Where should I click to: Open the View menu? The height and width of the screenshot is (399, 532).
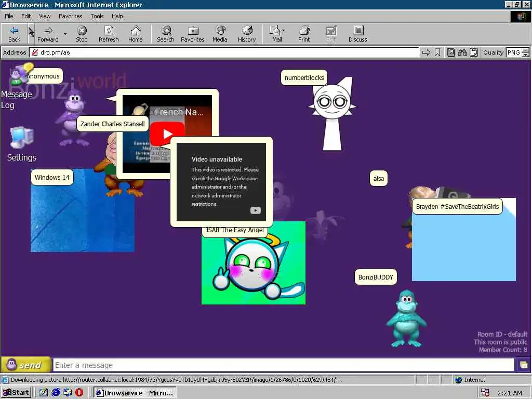pos(45,16)
